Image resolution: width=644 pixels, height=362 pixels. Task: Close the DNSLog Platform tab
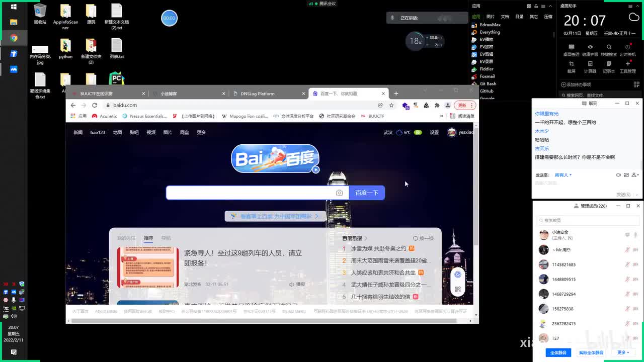(x=303, y=94)
